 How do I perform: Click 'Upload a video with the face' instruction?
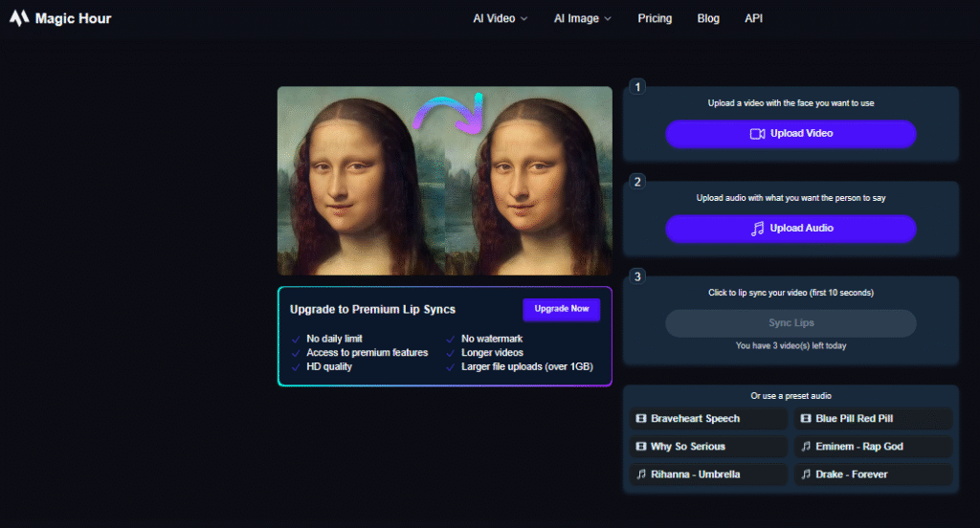[x=791, y=103]
